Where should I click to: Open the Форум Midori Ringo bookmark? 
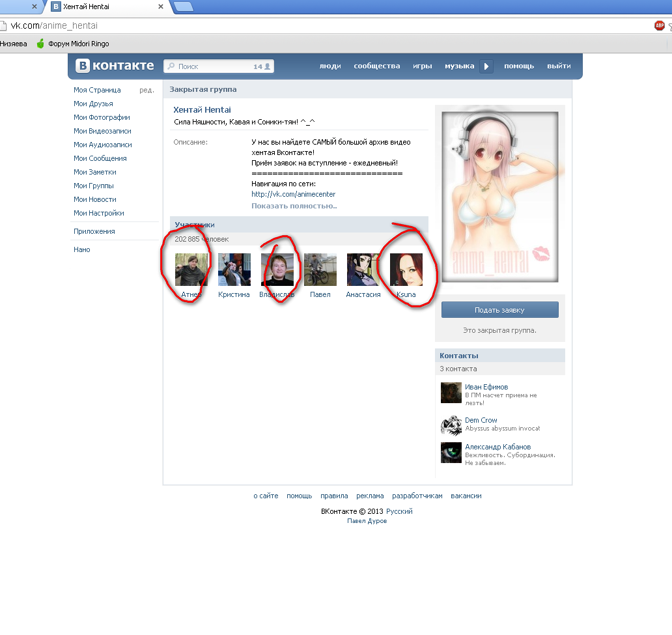point(73,44)
